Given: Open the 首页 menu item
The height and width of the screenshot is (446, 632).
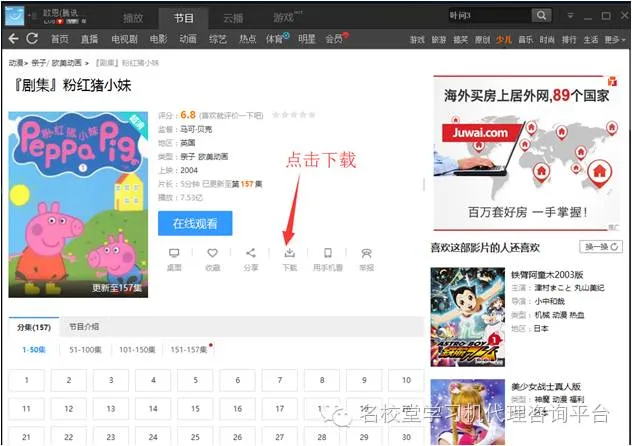Looking at the screenshot, I should pos(60,39).
